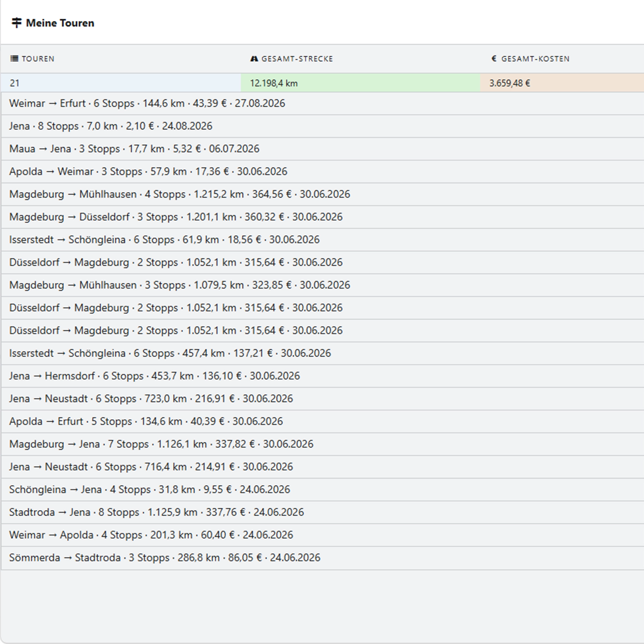Click the GESAMT-KOSTEN column header
Image resolution: width=644 pixels, height=644 pixels.
(x=535, y=59)
